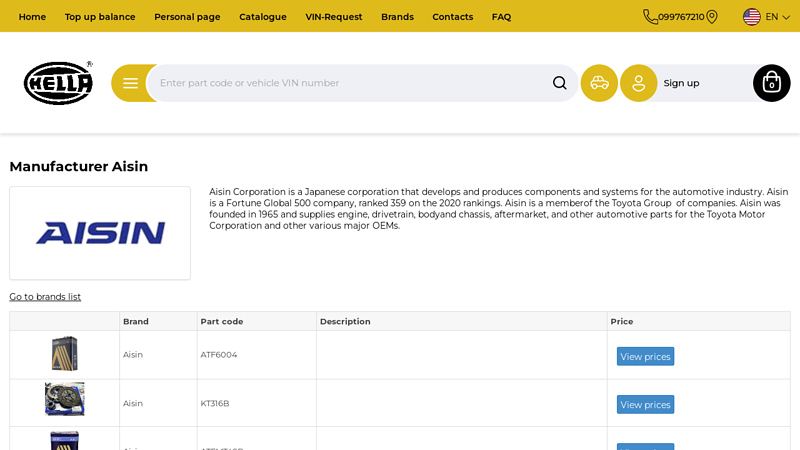This screenshot has height=450, width=800.
Task: Click the Hella logo
Action: click(58, 83)
